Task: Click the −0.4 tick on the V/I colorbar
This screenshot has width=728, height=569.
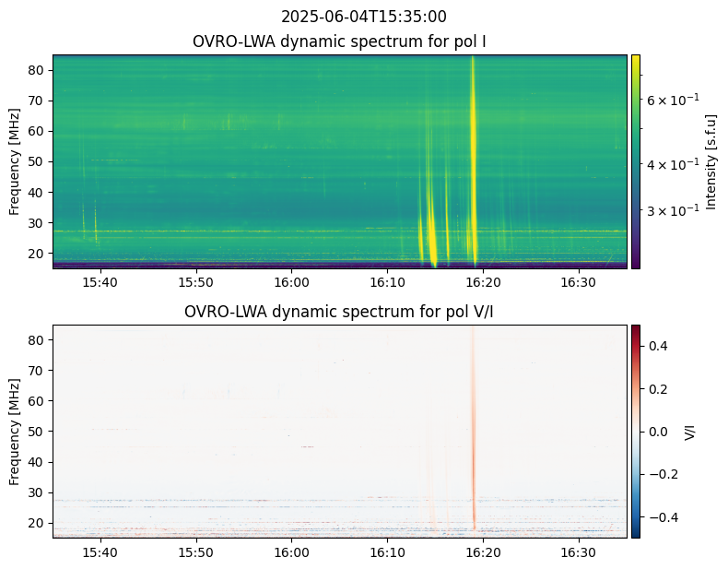Action: 663,516
